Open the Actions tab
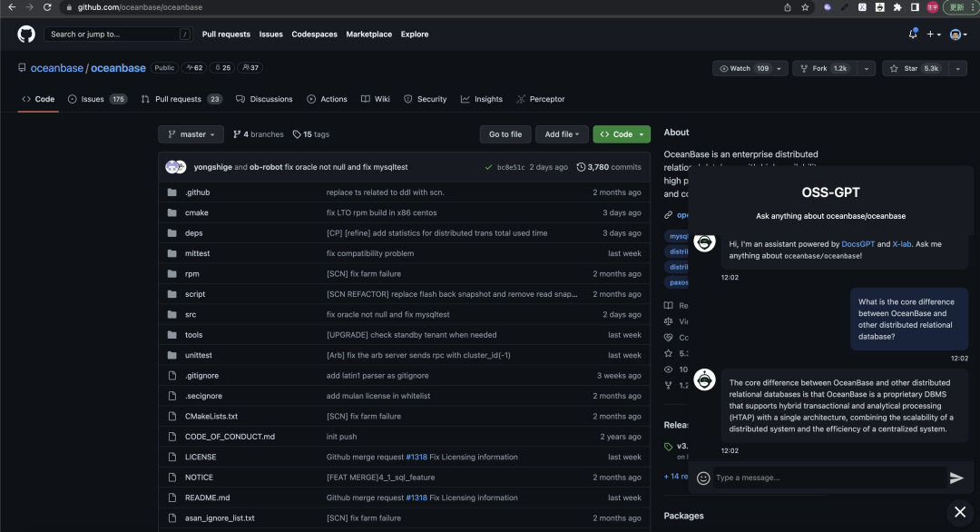Image resolution: width=980 pixels, height=532 pixels. pos(327,99)
